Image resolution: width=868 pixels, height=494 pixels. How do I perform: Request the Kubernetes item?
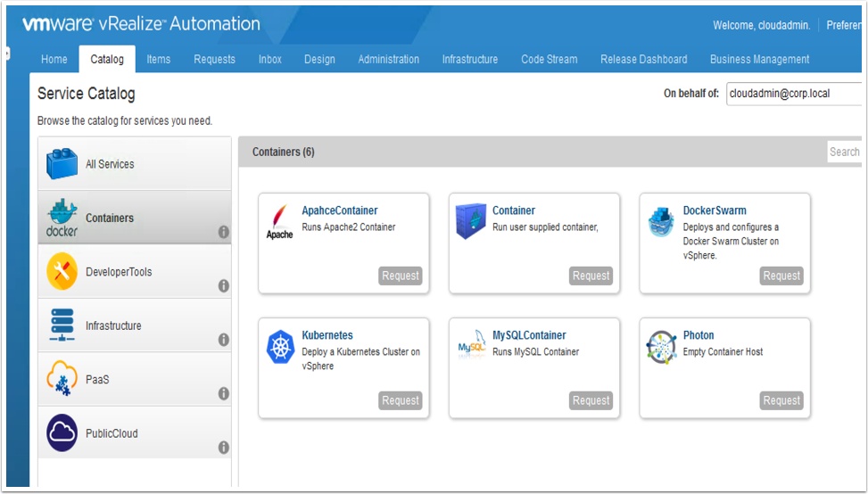401,400
